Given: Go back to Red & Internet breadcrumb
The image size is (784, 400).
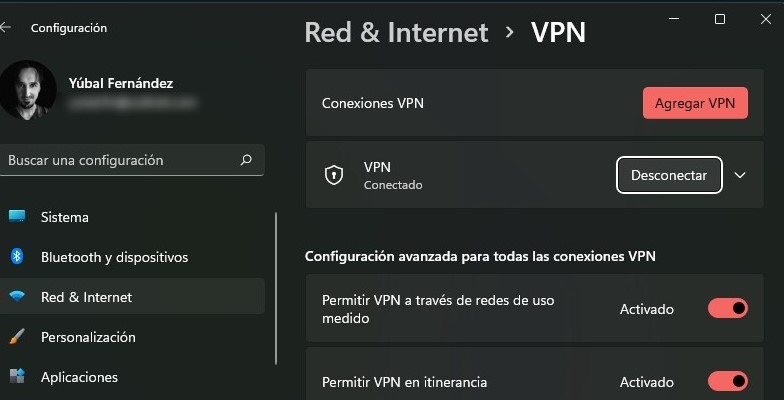Looking at the screenshot, I should tap(396, 32).
